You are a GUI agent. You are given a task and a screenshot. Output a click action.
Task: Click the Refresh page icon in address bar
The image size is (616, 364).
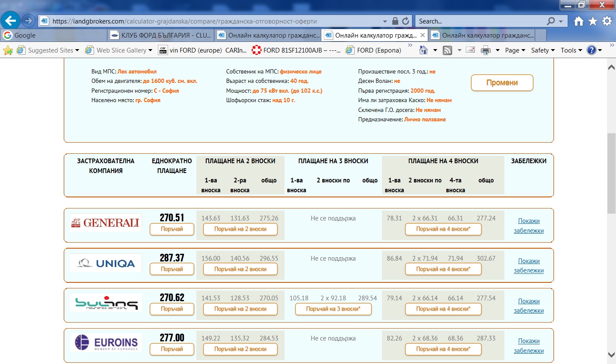[x=406, y=21]
